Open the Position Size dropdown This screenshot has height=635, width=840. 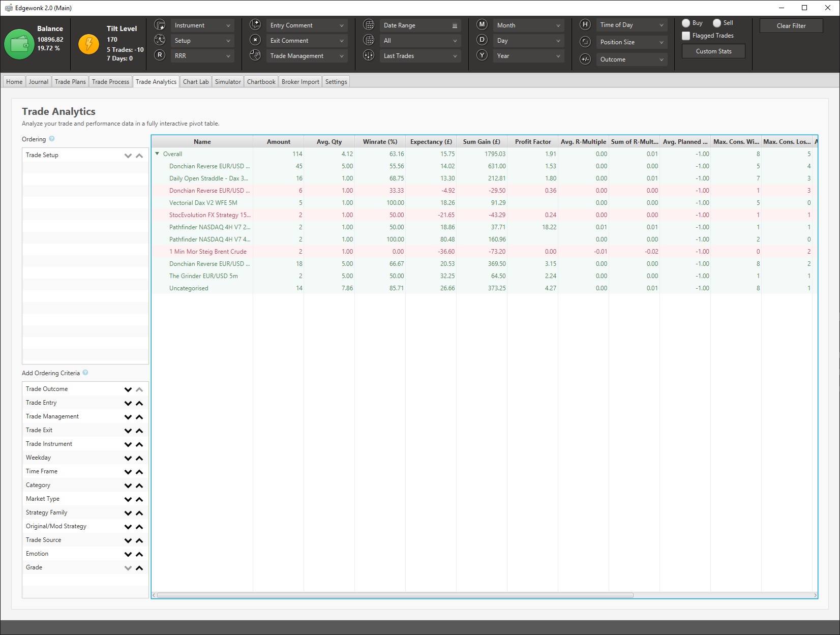(632, 42)
